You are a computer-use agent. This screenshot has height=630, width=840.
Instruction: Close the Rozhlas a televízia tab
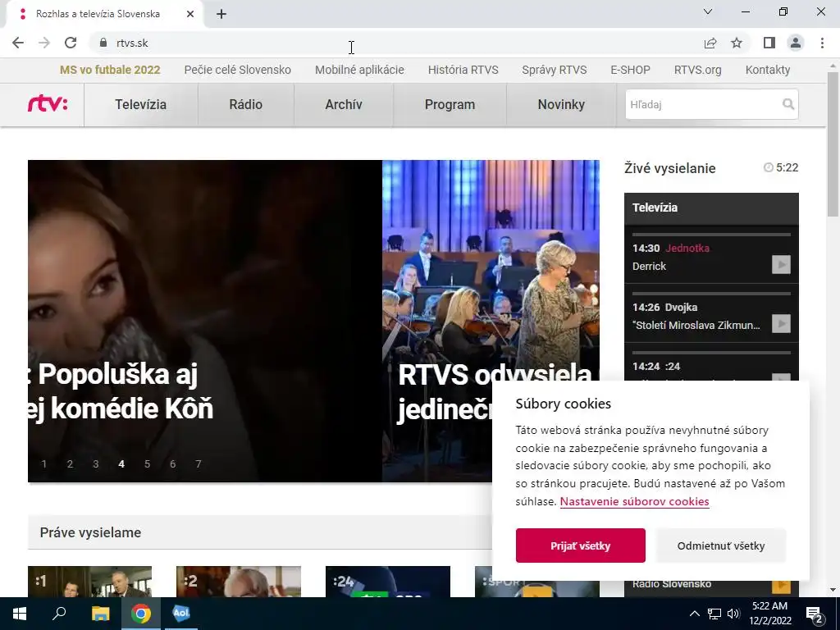point(190,14)
